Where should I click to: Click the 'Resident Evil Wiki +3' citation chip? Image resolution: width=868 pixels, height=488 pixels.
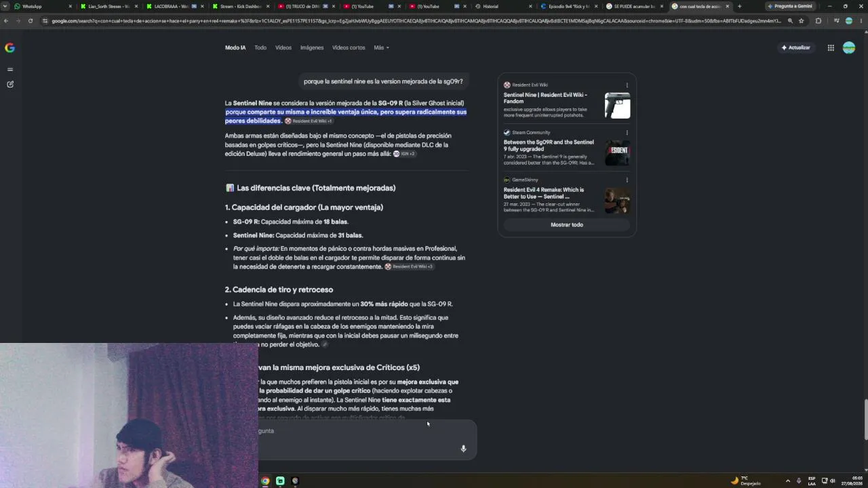click(409, 267)
